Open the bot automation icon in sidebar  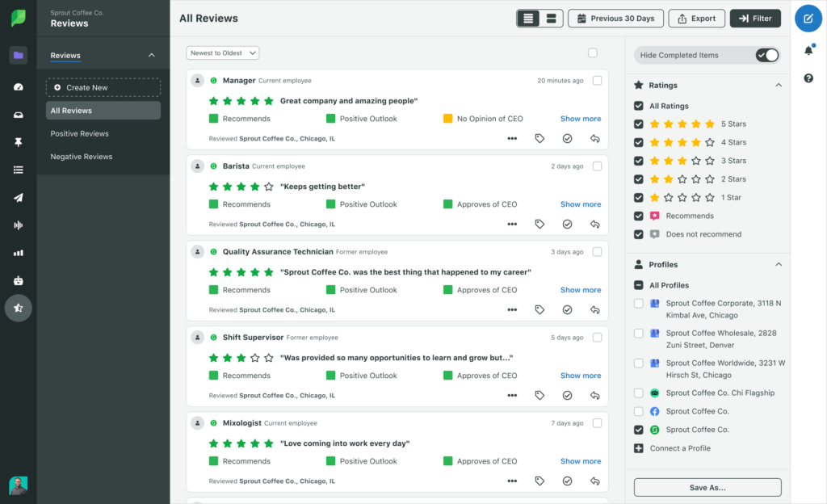point(19,280)
